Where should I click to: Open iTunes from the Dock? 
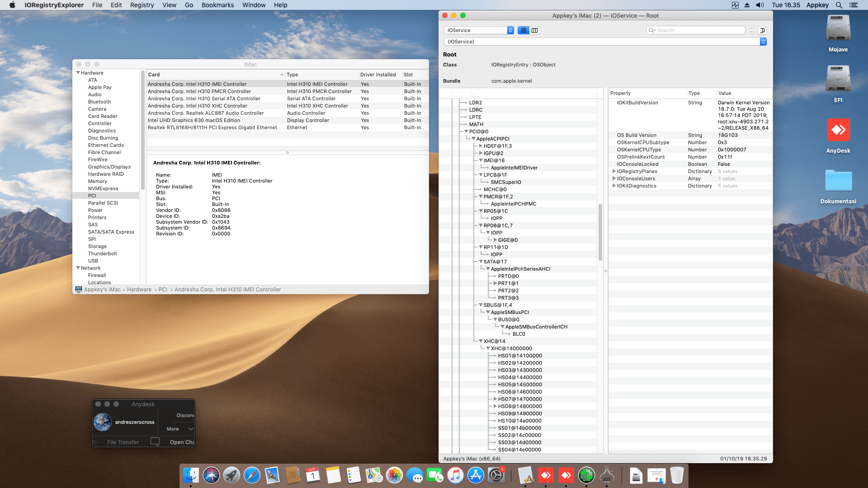[455, 475]
